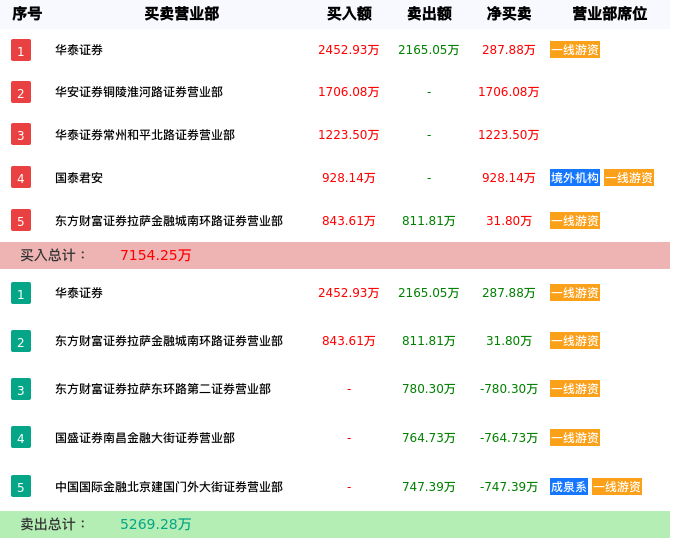The width and height of the screenshot is (676, 540).
Task: Click net value -764.73万
Action: tap(509, 438)
